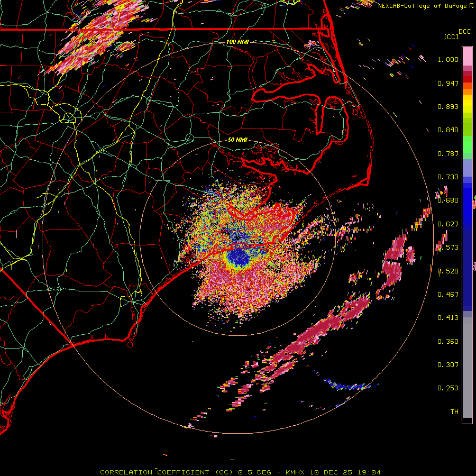This screenshot has height=476, width=476.
Task: Click the 0.307 scale value
Action: pyautogui.click(x=448, y=365)
